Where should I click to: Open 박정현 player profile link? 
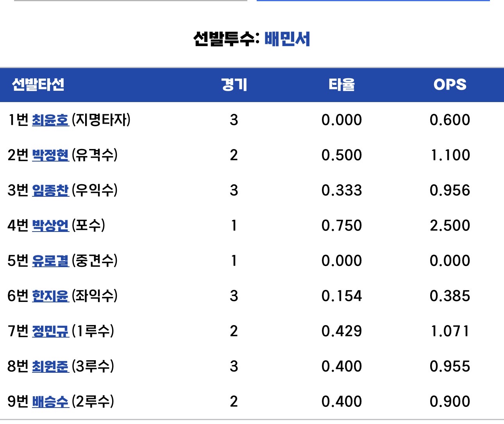[50, 155]
